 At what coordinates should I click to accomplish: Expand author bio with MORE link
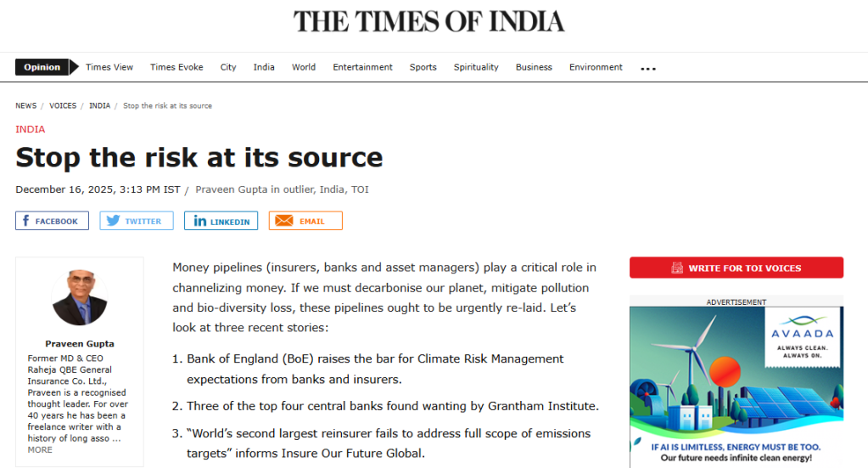(40, 449)
